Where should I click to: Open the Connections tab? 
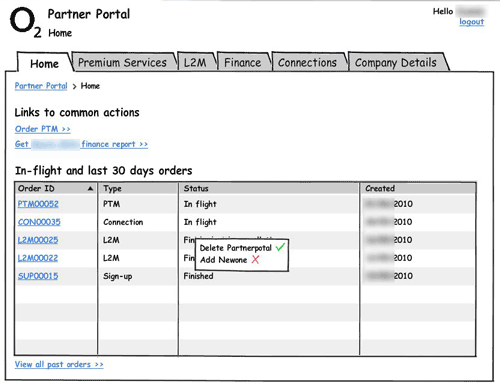click(307, 62)
